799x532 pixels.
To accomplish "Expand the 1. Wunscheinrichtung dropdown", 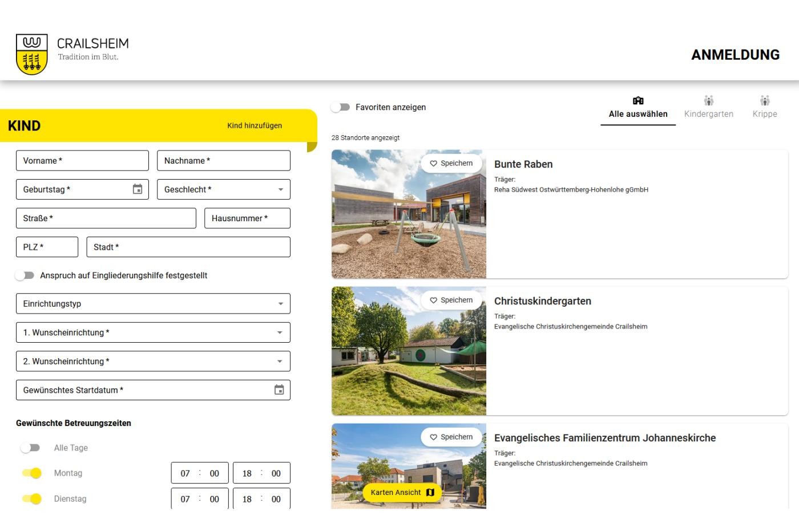I will pos(153,332).
